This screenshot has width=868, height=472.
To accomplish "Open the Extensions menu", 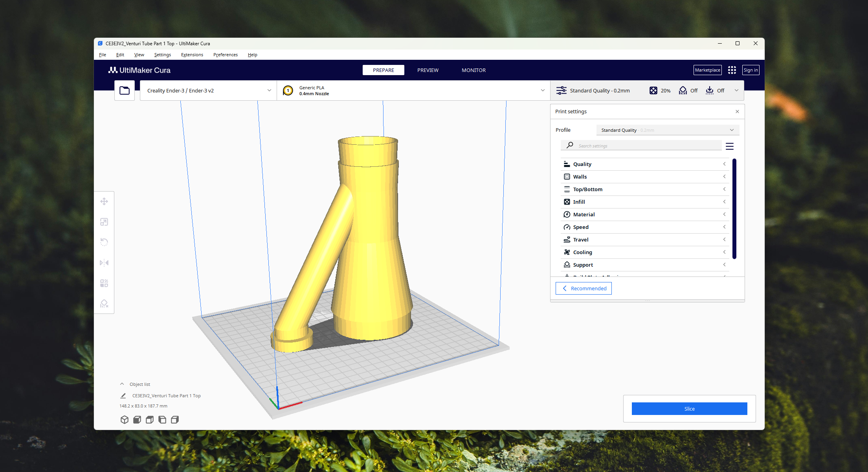I will pos(192,55).
